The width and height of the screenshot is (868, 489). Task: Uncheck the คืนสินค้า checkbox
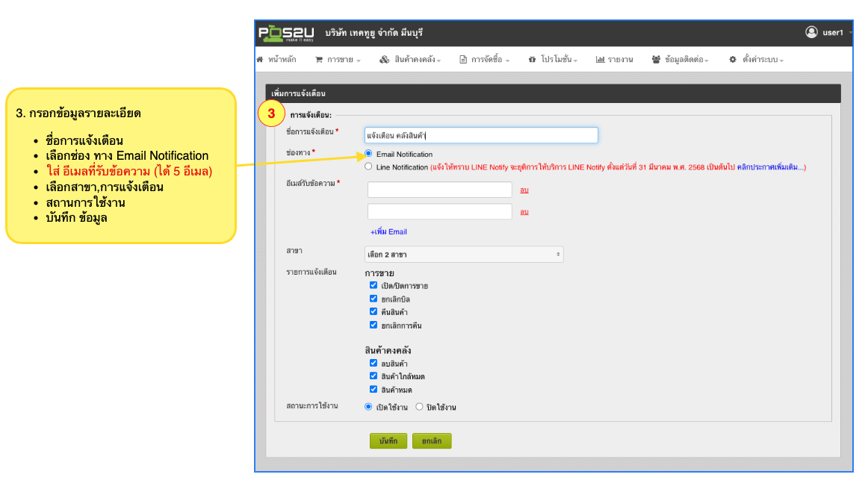click(x=373, y=311)
